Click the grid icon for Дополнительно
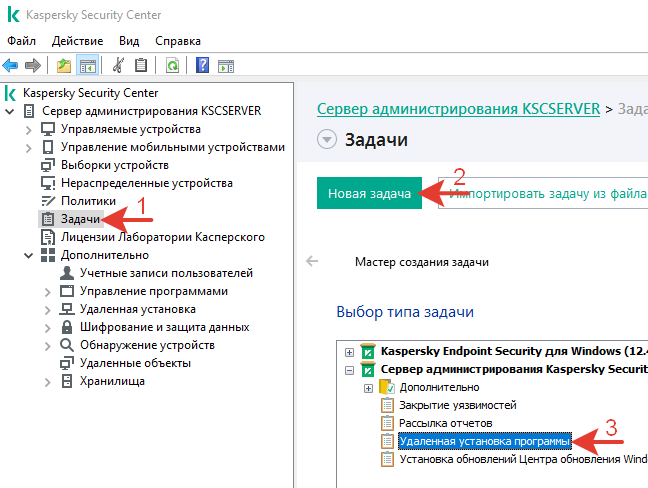The height and width of the screenshot is (488, 648). 48,255
